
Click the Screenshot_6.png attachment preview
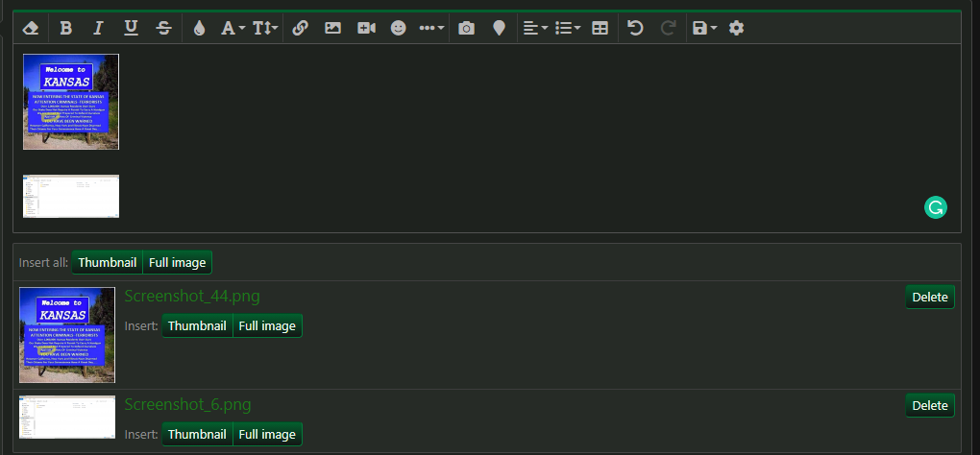67,417
